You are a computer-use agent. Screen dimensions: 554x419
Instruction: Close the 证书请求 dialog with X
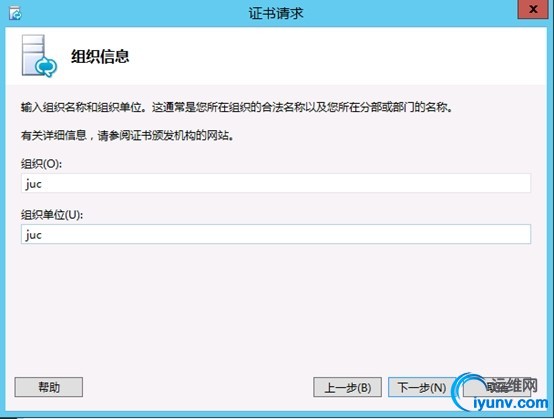[533, 10]
